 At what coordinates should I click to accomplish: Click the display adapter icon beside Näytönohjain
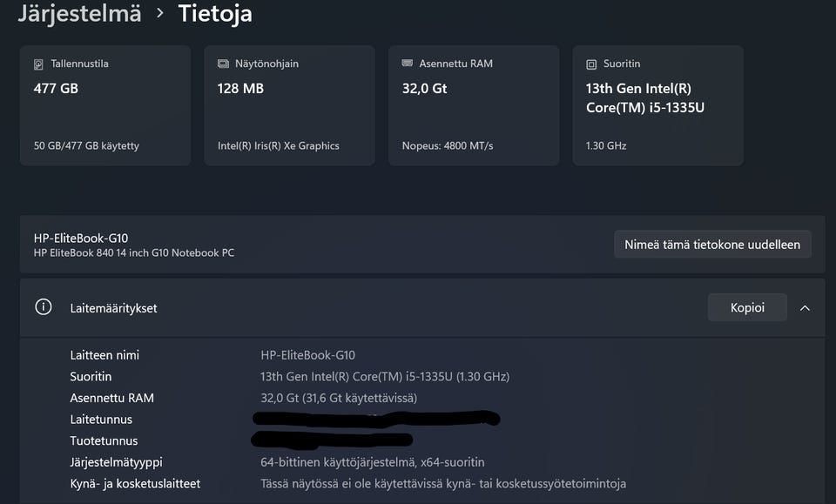(x=223, y=64)
